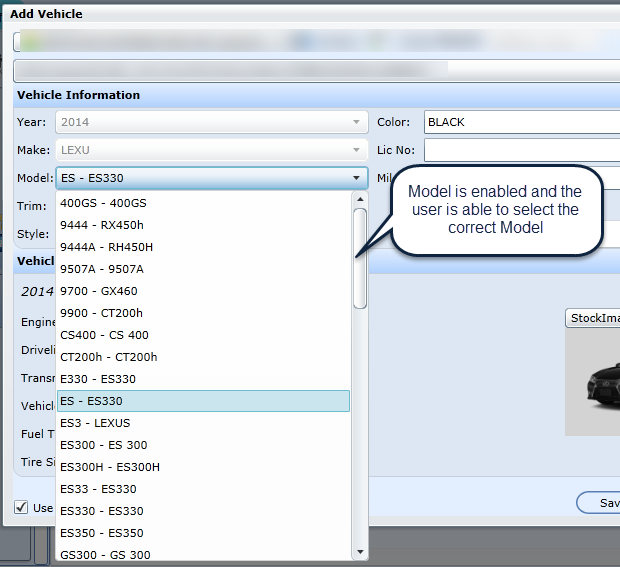Viewport: 620px width, 567px height.
Task: Click the StockImage button
Action: pos(593,318)
